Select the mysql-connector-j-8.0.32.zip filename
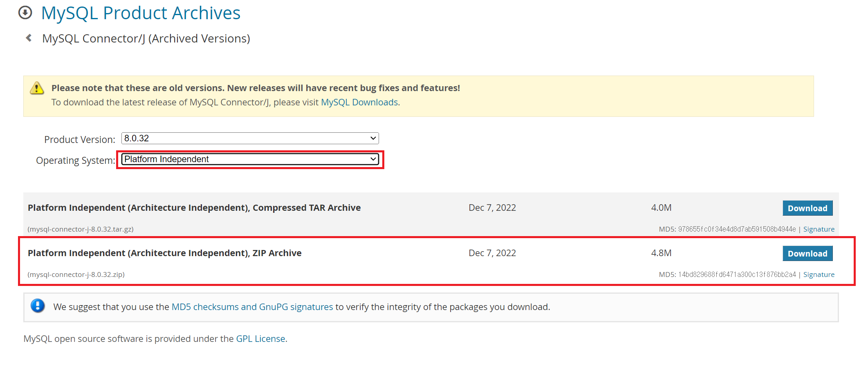 [x=76, y=274]
